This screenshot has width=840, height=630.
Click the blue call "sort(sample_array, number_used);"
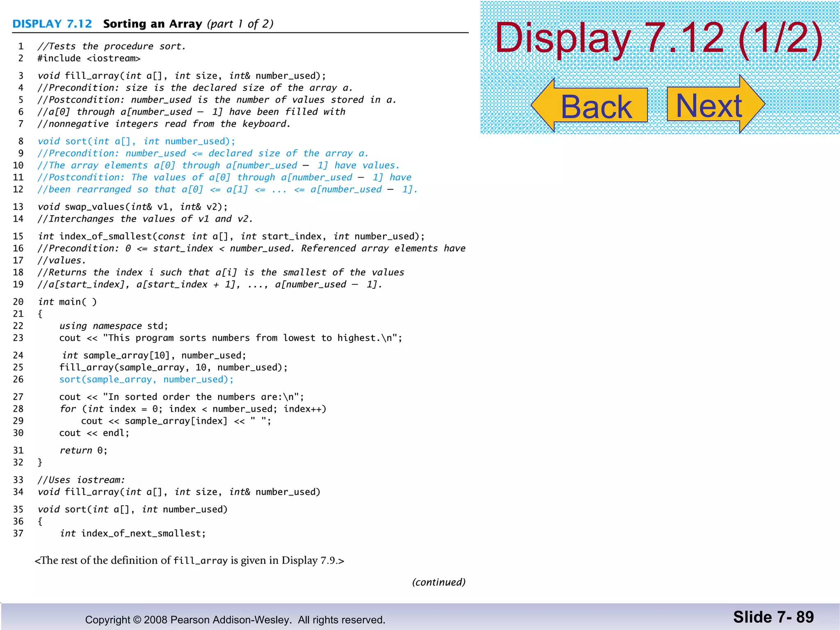(x=146, y=379)
